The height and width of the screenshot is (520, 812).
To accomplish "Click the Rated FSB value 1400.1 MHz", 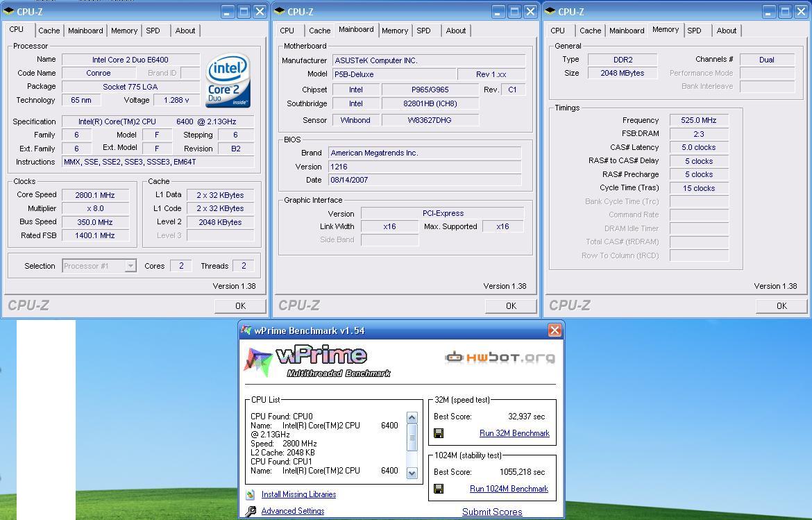I will pos(95,235).
